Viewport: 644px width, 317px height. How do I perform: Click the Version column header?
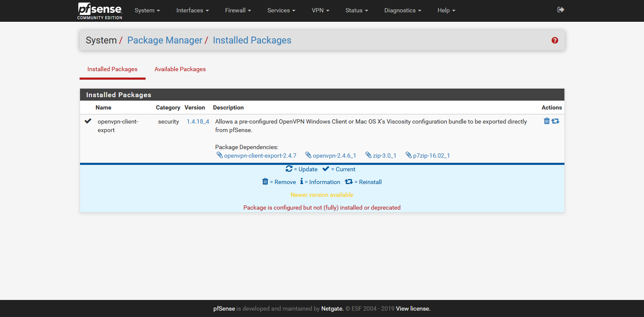point(195,107)
